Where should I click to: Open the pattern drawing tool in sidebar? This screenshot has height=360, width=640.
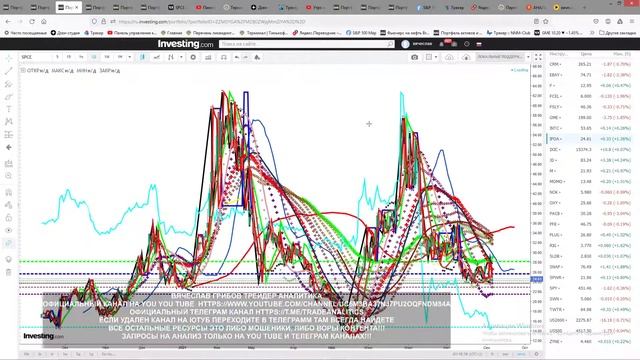pyautogui.click(x=9, y=122)
